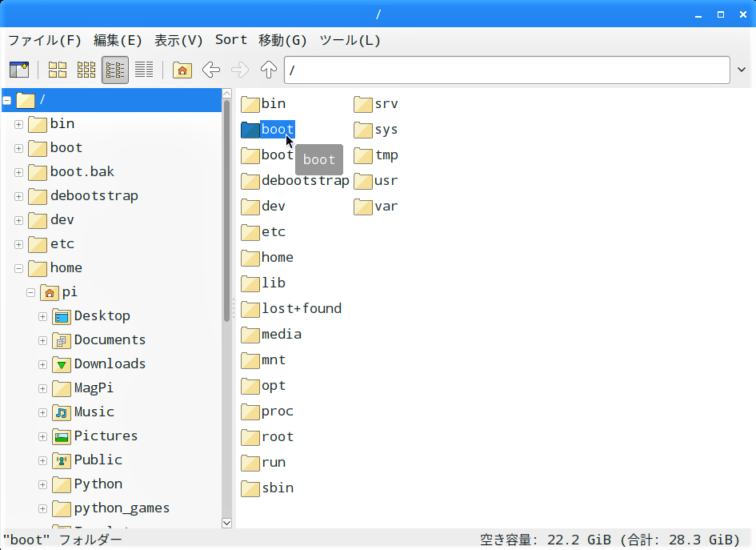Go to home folder icon
756x550 pixels.
182,70
